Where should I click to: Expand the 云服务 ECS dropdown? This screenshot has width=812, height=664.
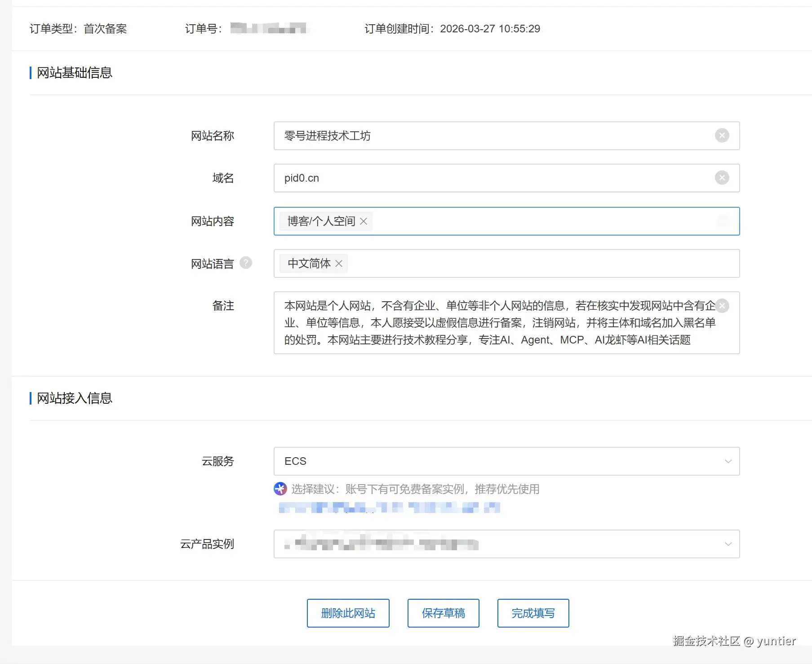click(x=728, y=461)
